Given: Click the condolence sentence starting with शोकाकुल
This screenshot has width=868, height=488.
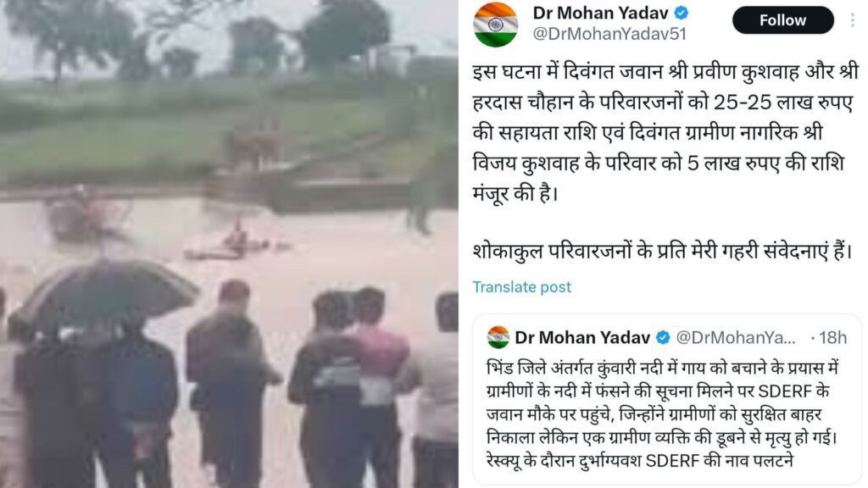Looking at the screenshot, I should click(x=662, y=251).
